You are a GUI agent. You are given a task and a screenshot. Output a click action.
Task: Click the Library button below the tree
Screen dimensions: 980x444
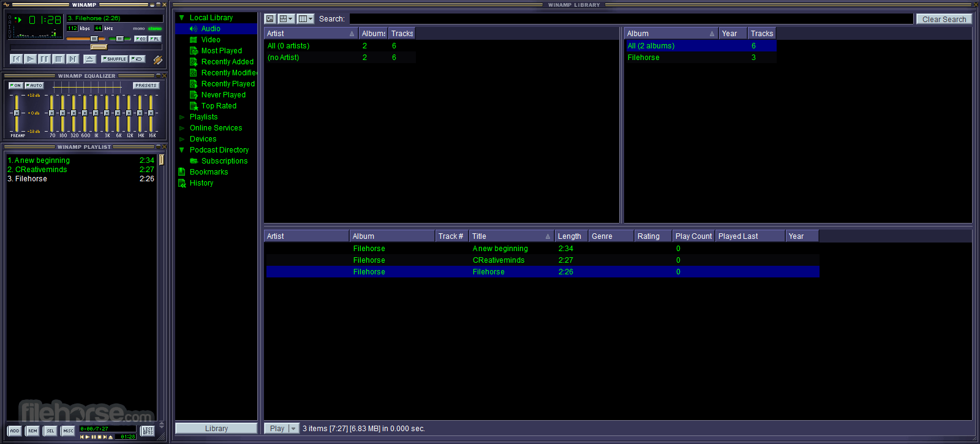[x=216, y=429]
